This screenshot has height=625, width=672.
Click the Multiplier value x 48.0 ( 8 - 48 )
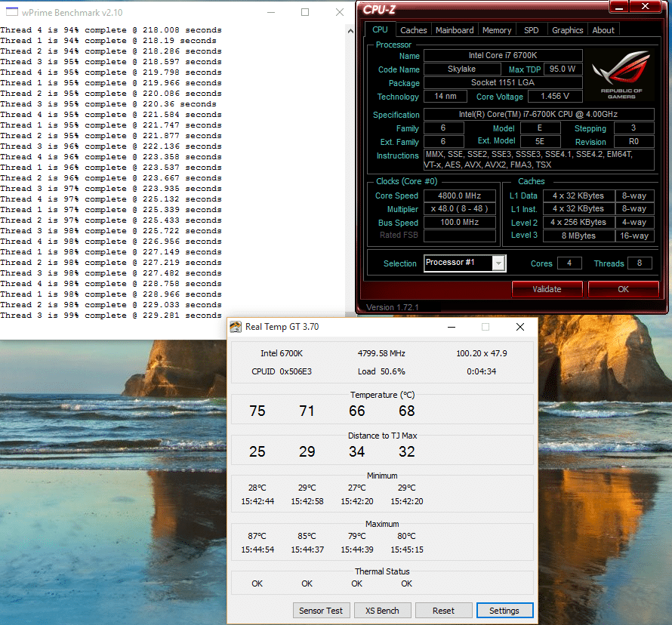click(x=459, y=208)
